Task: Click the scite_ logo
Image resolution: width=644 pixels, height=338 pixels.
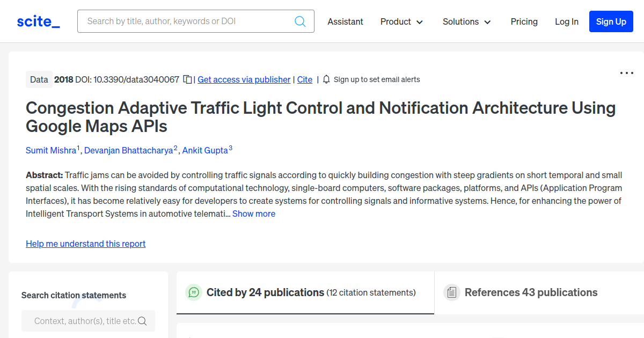Action: [38, 21]
